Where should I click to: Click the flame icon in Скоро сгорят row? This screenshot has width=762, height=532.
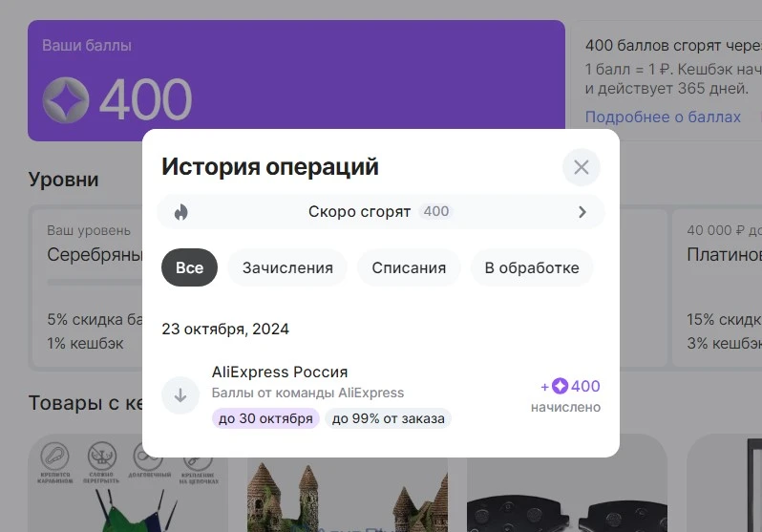[x=181, y=212]
